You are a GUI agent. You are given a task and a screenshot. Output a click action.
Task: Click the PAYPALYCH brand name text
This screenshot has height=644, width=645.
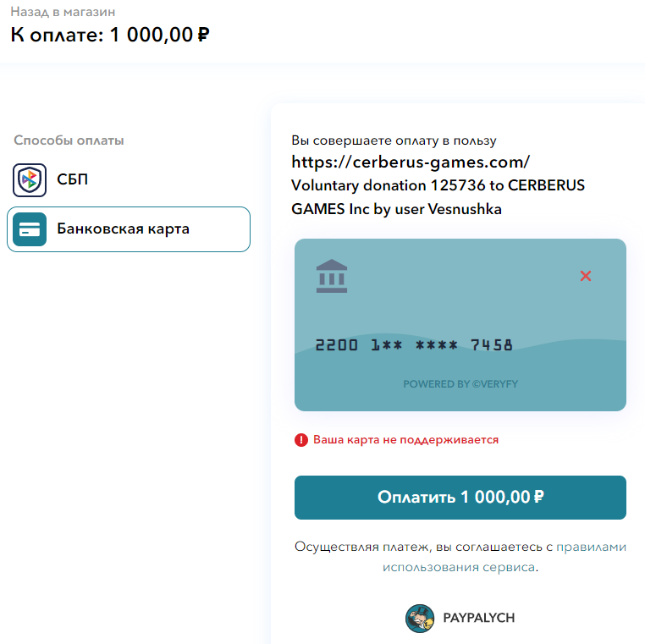click(478, 618)
